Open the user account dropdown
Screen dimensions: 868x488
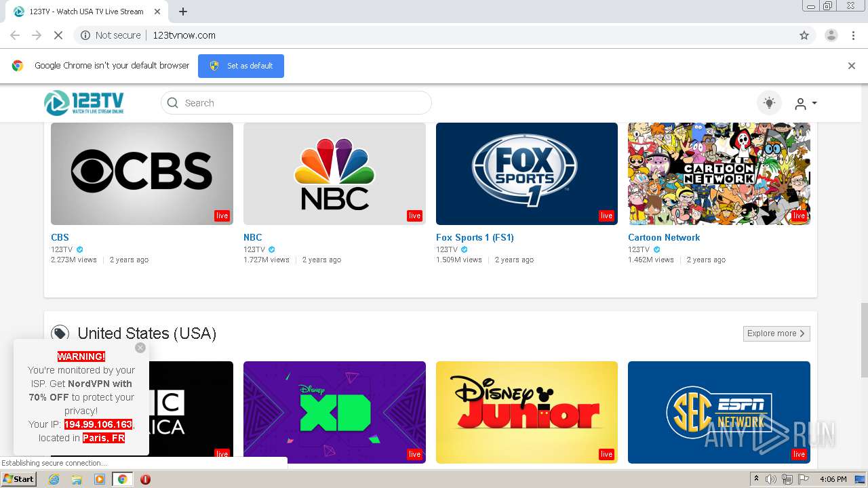pos(806,104)
